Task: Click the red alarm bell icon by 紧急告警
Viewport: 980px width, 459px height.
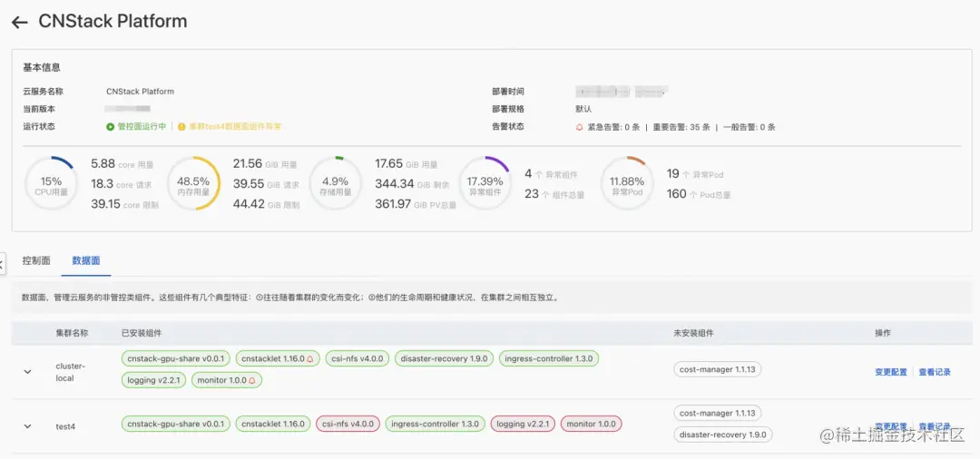Action: coord(579,127)
